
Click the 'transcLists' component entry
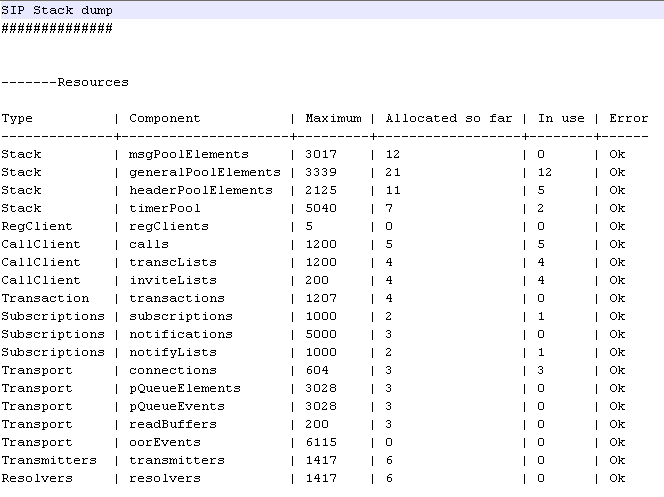click(x=173, y=262)
